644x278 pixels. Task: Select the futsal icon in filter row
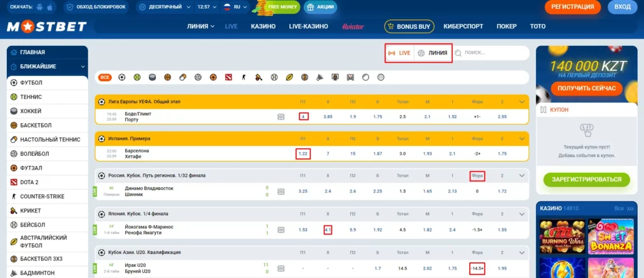213,77
